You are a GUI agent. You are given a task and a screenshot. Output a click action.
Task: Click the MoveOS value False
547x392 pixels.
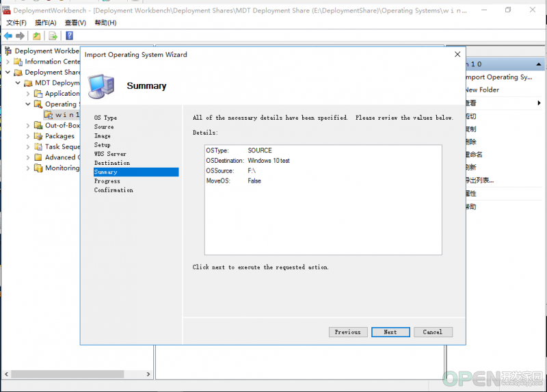(254, 181)
